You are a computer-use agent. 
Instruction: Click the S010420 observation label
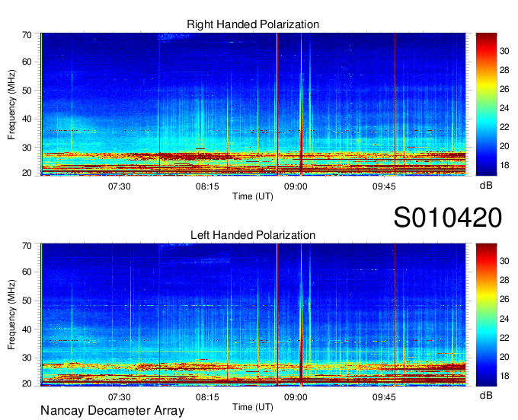coord(448,218)
